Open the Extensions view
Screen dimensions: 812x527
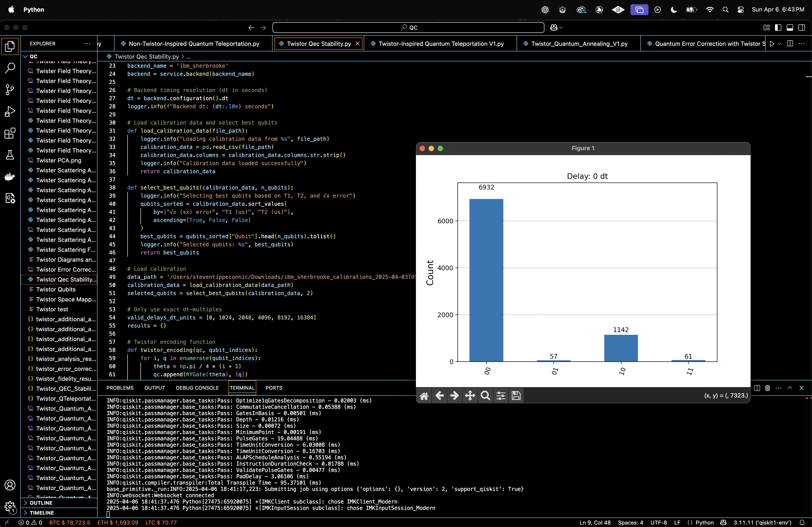tap(10, 133)
